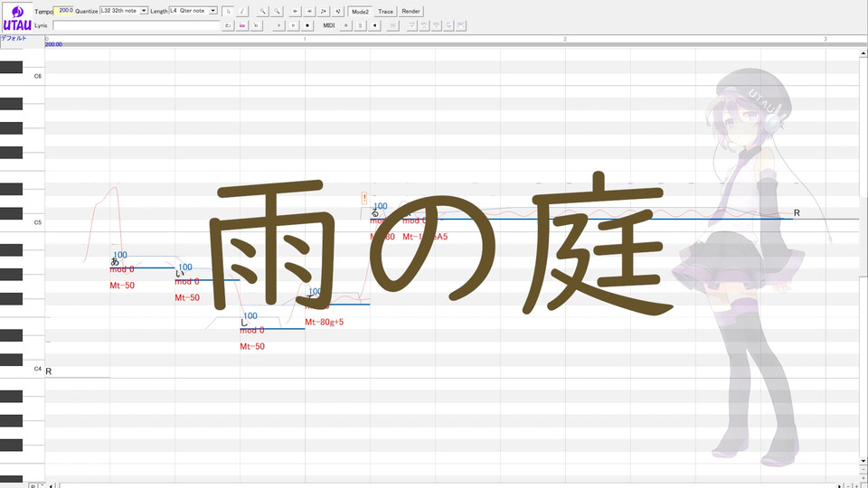Click the Trace button
The width and height of the screenshot is (868, 488).
click(385, 11)
